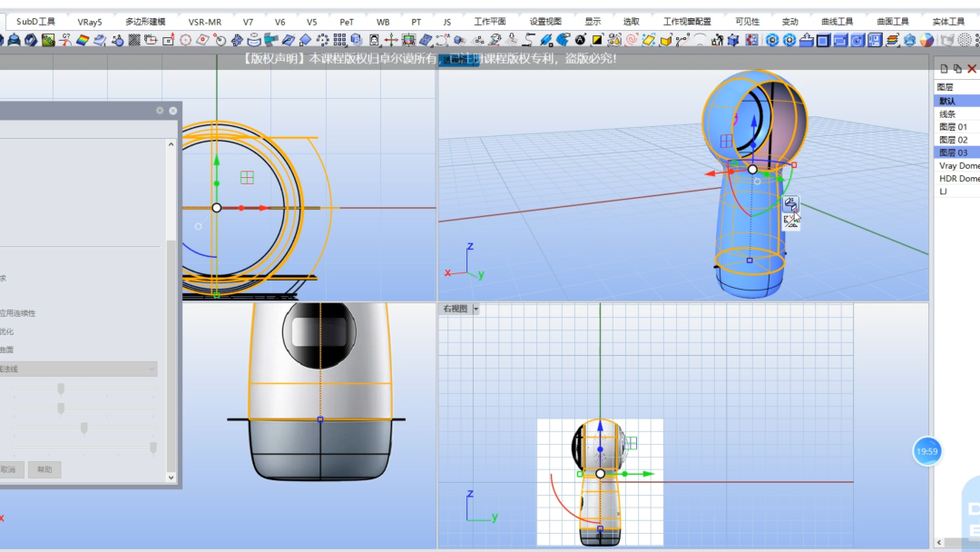The width and height of the screenshot is (980, 552).
Task: Select the polar array dots icon
Action: [x=322, y=40]
